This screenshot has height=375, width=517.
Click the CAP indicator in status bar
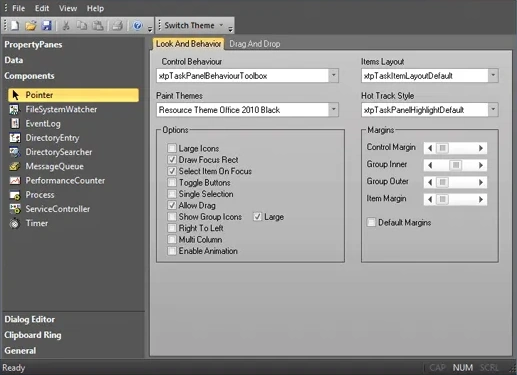437,368
